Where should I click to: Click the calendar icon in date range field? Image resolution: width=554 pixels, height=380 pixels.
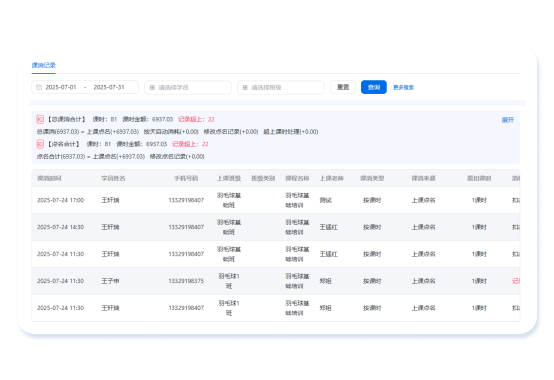(x=39, y=87)
